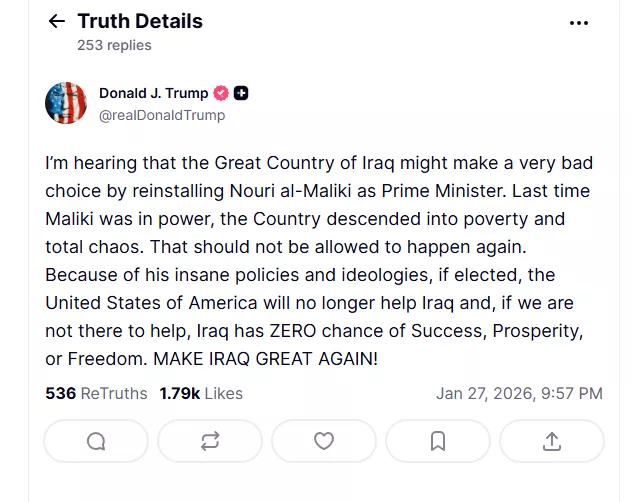Like the post with the heart icon

(x=324, y=441)
